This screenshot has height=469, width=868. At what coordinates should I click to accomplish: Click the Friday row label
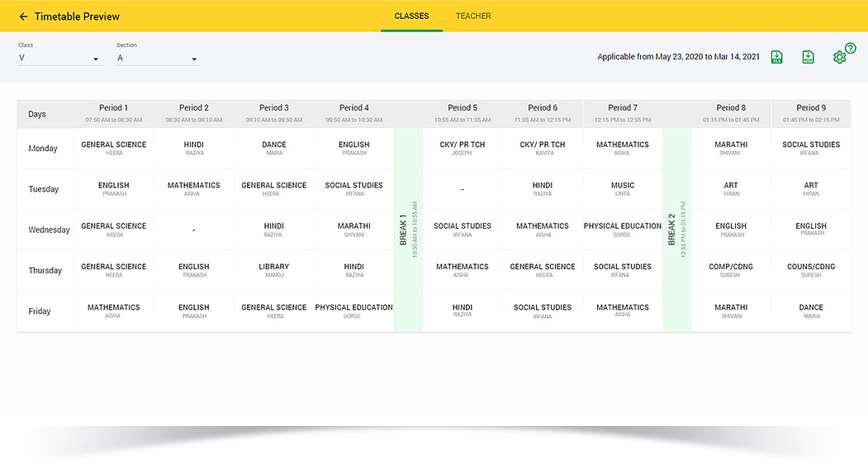(x=40, y=311)
